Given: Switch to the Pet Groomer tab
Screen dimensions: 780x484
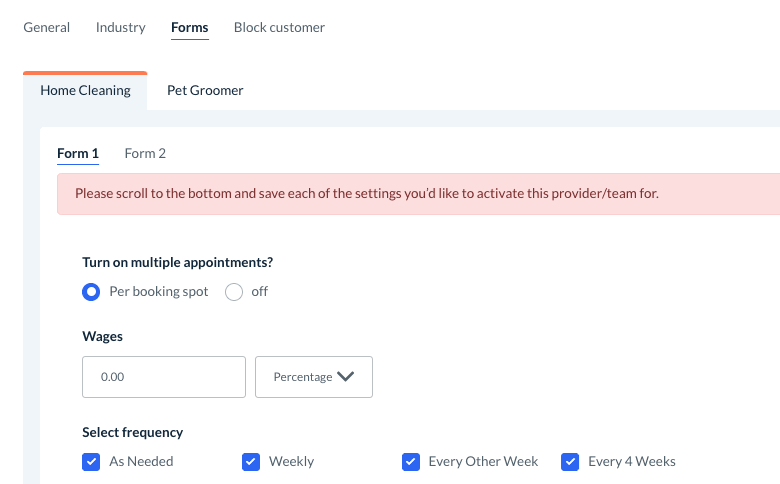Looking at the screenshot, I should [205, 90].
